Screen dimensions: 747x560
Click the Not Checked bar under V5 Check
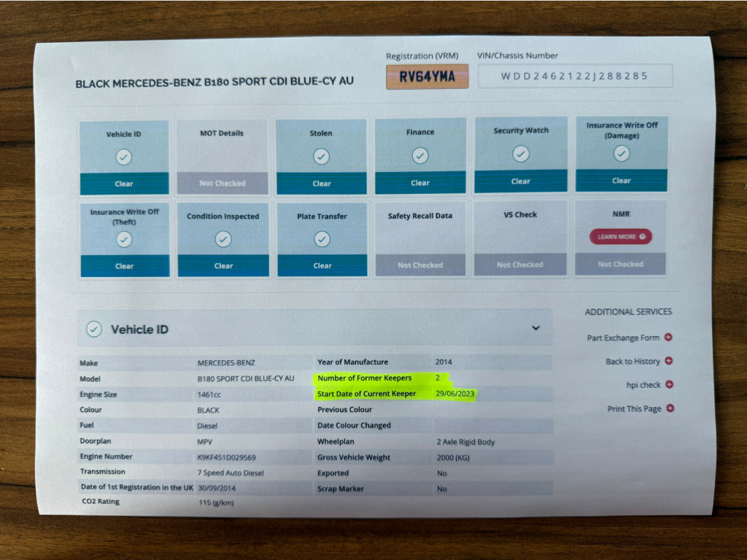520,264
